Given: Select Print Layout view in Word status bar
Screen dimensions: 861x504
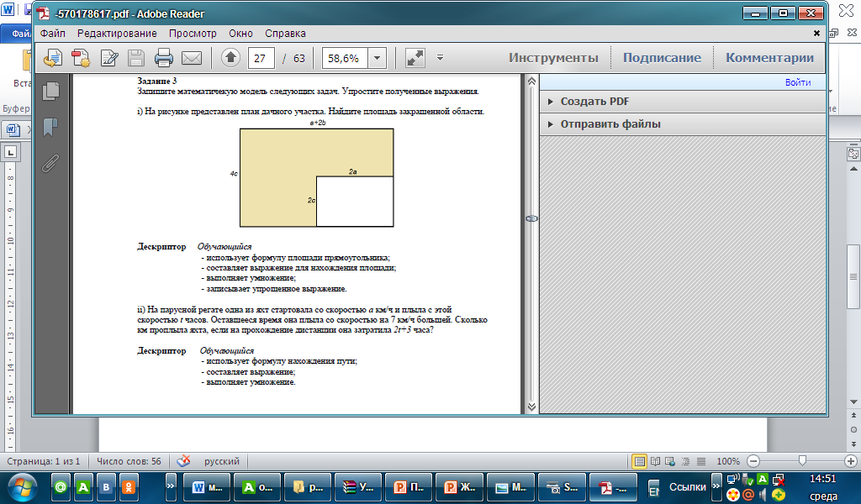Looking at the screenshot, I should 640,461.
